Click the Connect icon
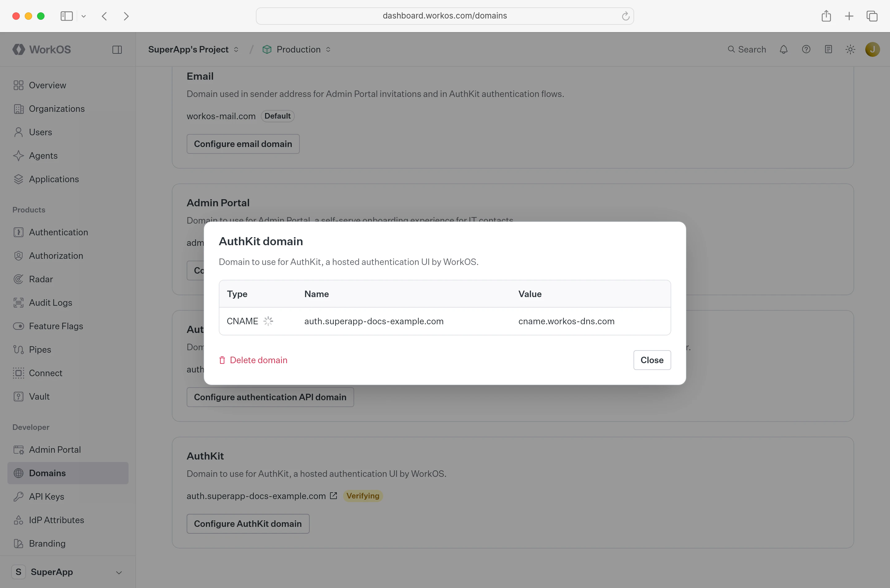 tap(18, 373)
